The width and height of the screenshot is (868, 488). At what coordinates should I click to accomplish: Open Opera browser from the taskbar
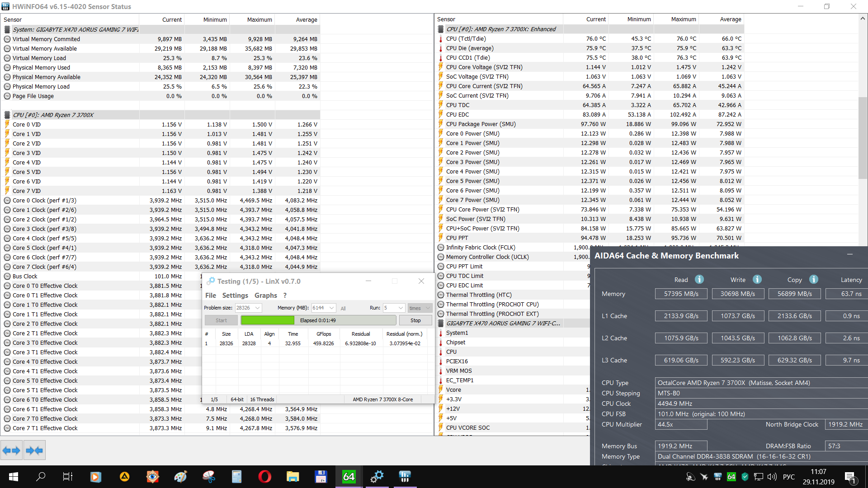point(264,477)
